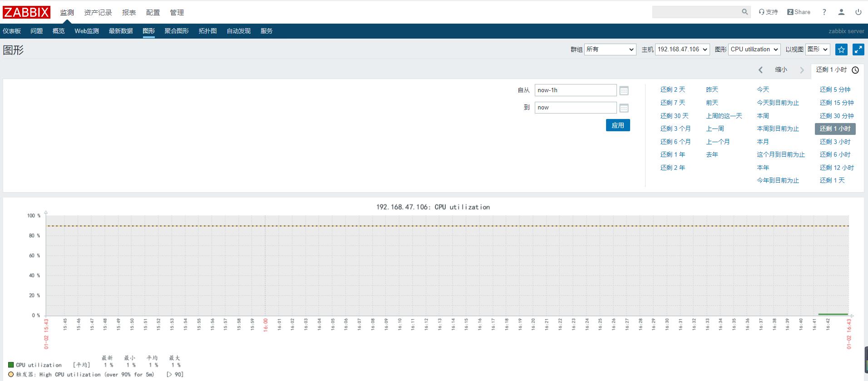Screen dimensions: 868x381
Task: Select Last 15 minutes range
Action: pos(837,103)
